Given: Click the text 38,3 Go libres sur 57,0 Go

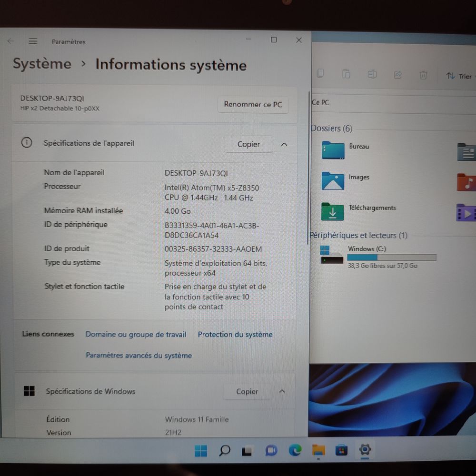Looking at the screenshot, I should point(383,266).
